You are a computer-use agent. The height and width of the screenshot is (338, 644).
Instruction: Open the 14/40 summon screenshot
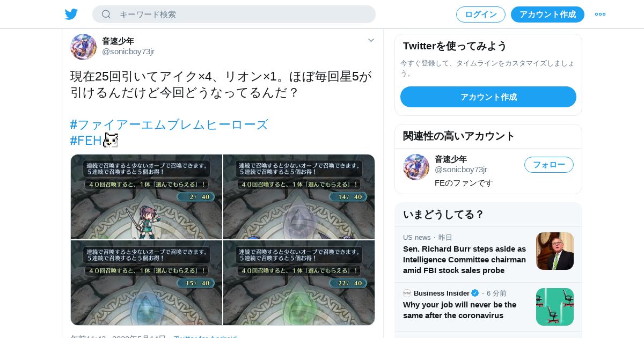(x=299, y=197)
